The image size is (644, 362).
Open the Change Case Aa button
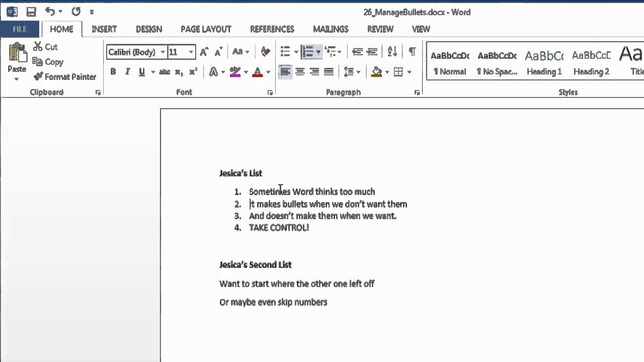coord(240,52)
